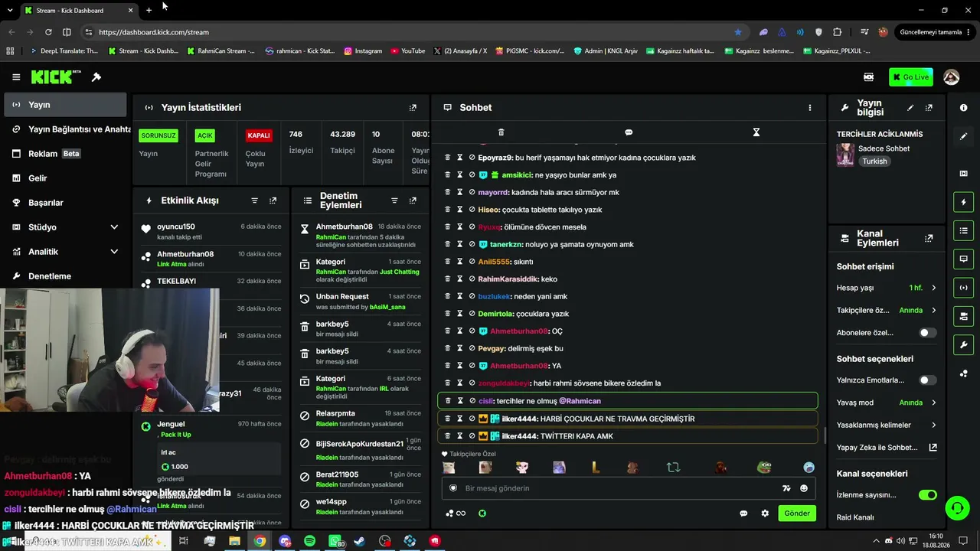Pop out the Yayın bilgisi panel
The image size is (980, 551).
(x=929, y=108)
